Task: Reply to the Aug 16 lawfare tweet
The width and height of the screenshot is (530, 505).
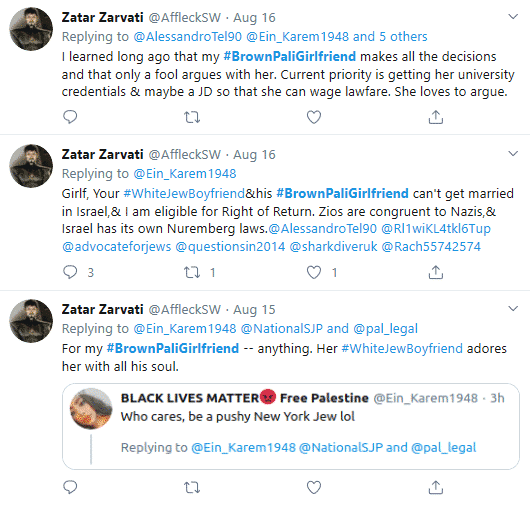Action: pyautogui.click(x=70, y=117)
